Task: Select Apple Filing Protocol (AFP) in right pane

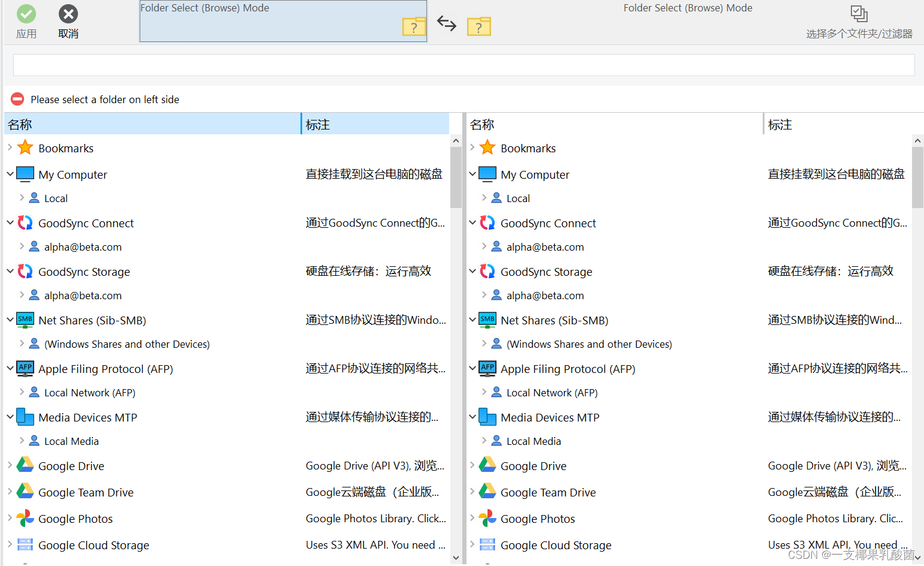Action: coord(568,369)
